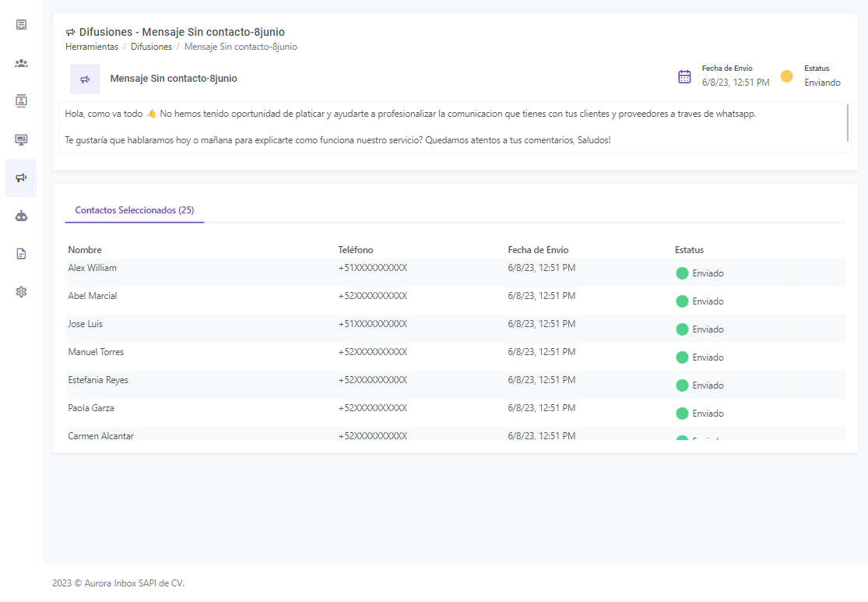Open the monitor dashboard sidebar icon
868x602 pixels.
click(21, 139)
